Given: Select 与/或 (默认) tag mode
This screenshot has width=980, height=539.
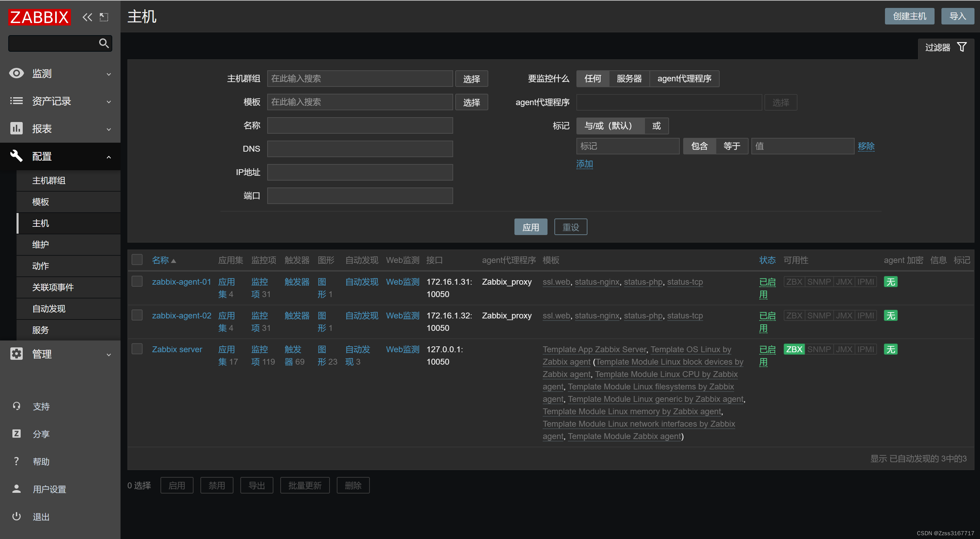Looking at the screenshot, I should [610, 126].
